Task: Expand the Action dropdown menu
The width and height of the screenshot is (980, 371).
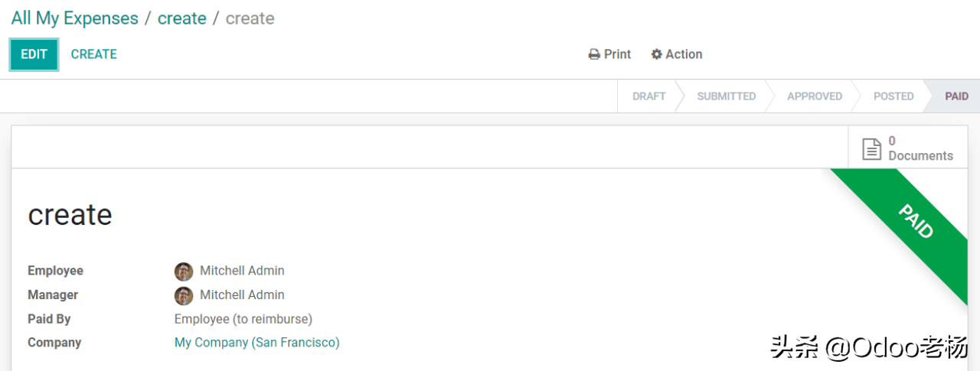Action: pos(677,54)
